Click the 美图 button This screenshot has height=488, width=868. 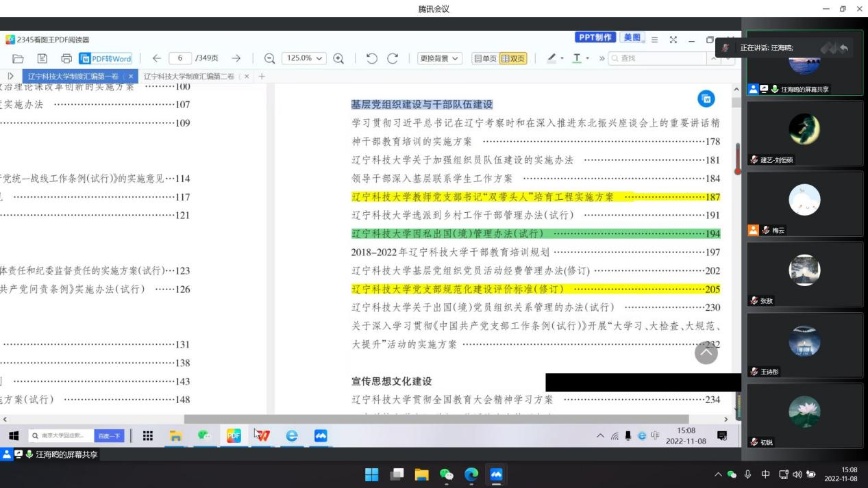coord(633,38)
